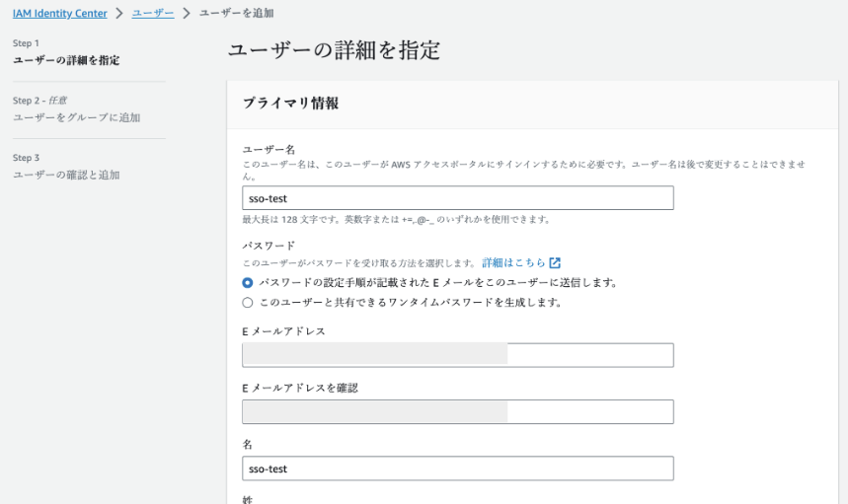Jump to Step 3 ユーザーの確認と追加
The height and width of the screenshot is (504, 848).
(66, 176)
